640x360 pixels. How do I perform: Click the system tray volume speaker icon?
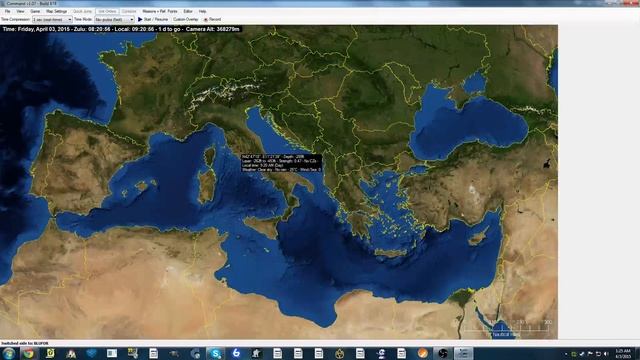[606, 354]
